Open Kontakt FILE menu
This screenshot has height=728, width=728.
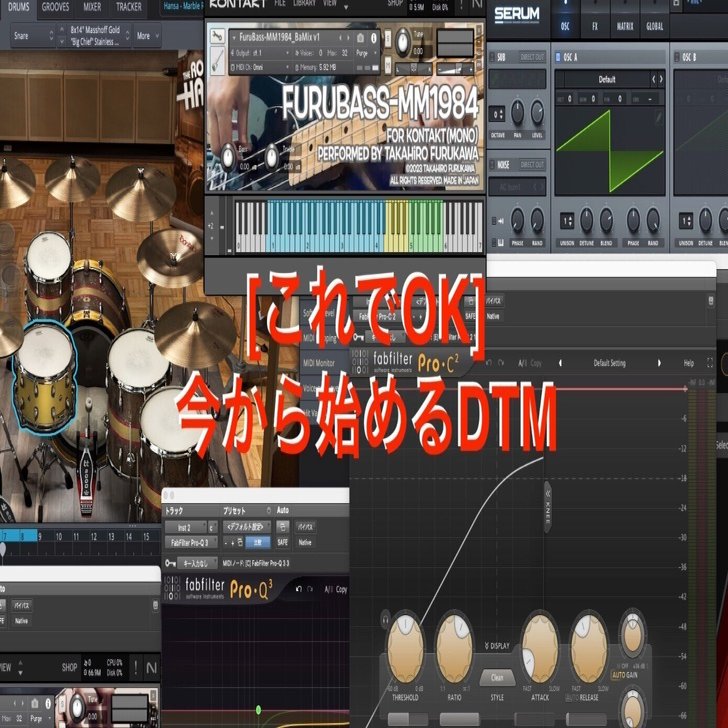[x=280, y=4]
